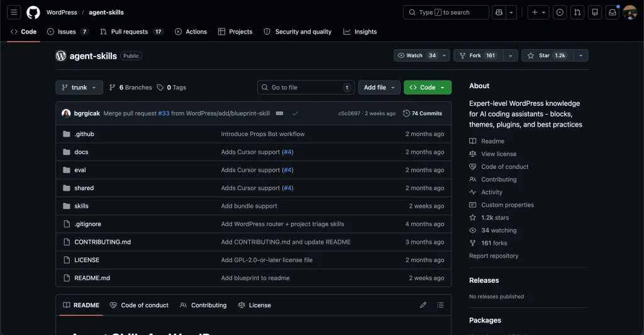This screenshot has width=644, height=335.
Task: Open the .github folder icon
Action: pyautogui.click(x=67, y=134)
